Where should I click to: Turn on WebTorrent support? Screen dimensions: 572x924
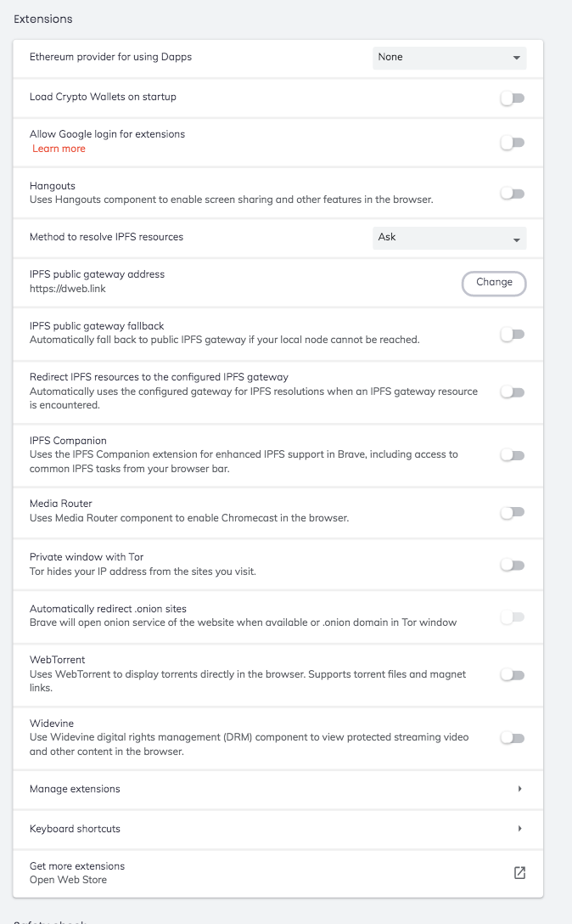pos(512,674)
